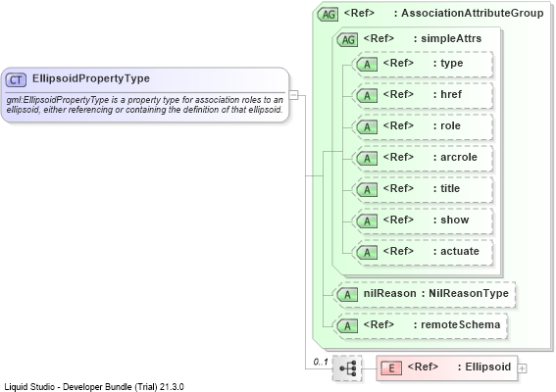The image size is (556, 392).
Task: Click the A icon of arcrole attribute
Action: pyautogui.click(x=367, y=159)
